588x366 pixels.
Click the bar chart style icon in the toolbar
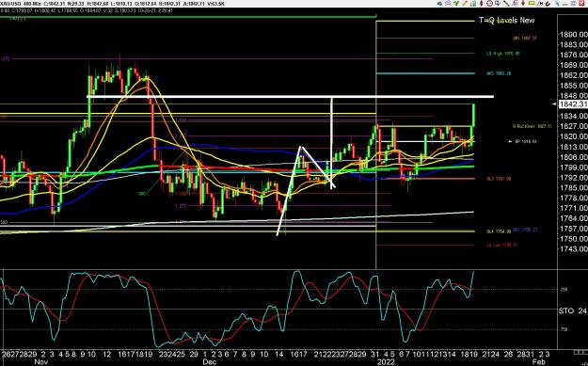point(473,4)
